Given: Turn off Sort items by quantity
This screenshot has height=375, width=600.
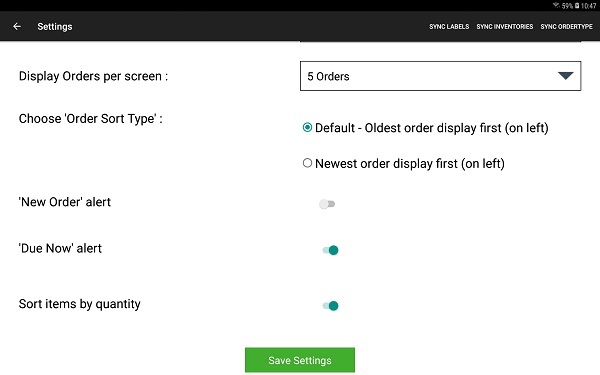Looking at the screenshot, I should pyautogui.click(x=330, y=306).
